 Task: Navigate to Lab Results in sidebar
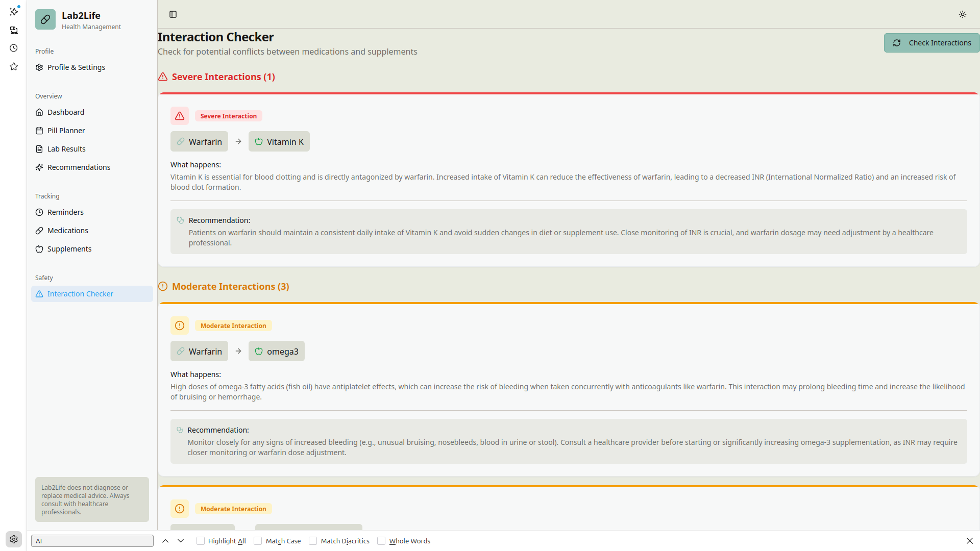[x=66, y=149]
